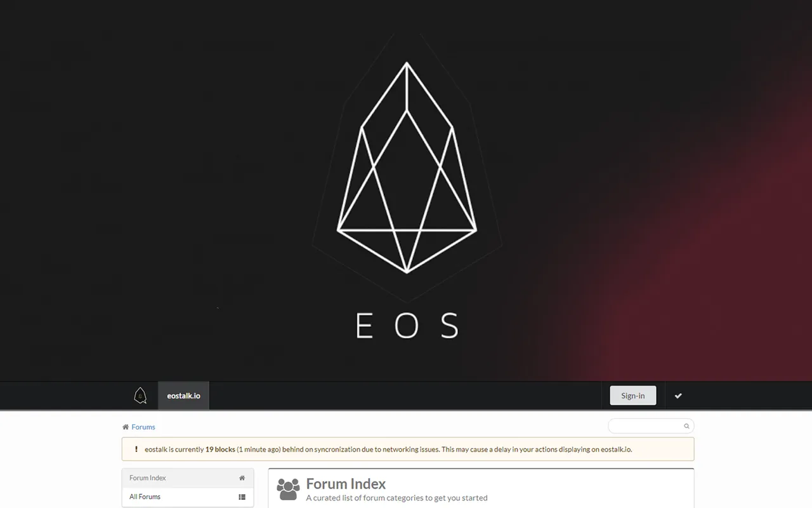The height and width of the screenshot is (508, 812).
Task: Click the synchronization delay warning message
Action: tap(388, 449)
